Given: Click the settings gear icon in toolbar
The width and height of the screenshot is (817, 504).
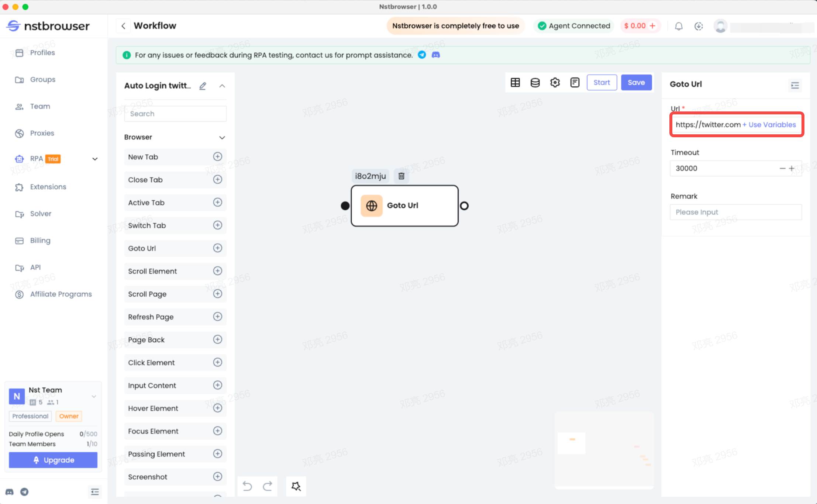Looking at the screenshot, I should pos(555,82).
